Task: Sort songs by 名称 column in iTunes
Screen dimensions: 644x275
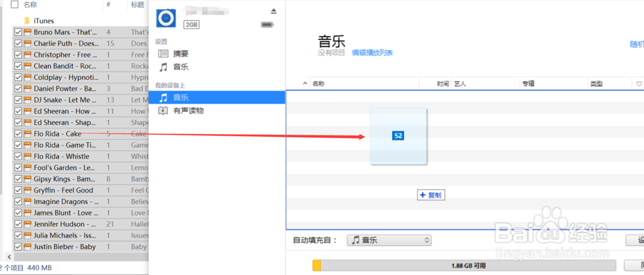Action: [318, 84]
